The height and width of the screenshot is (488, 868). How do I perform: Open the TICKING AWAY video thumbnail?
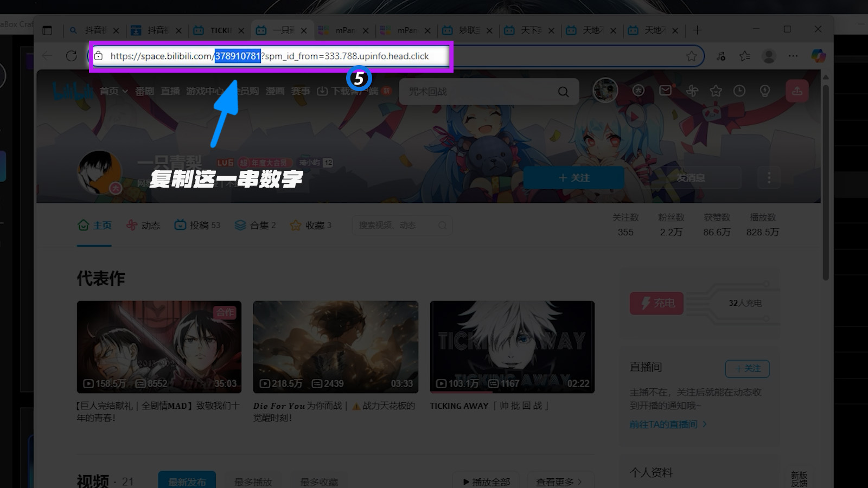click(x=512, y=347)
